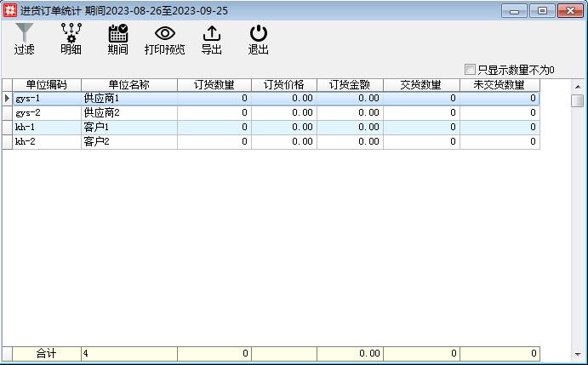Open 打印预览 print preview eye icon

[x=164, y=34]
